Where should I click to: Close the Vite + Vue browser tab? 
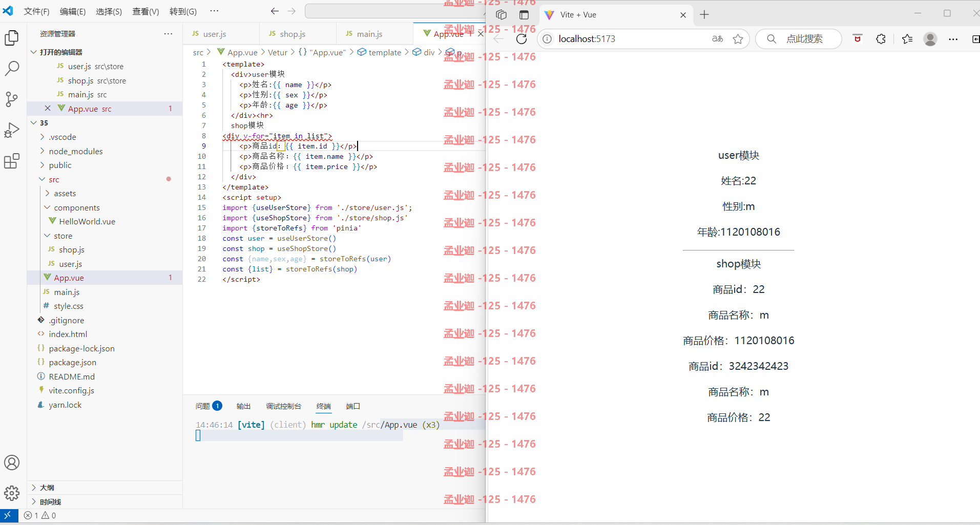[x=683, y=15]
